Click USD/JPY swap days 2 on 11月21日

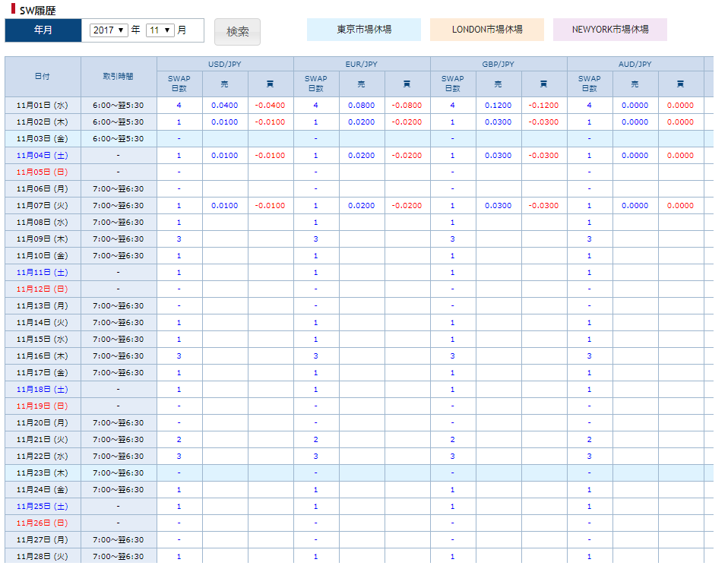point(179,440)
